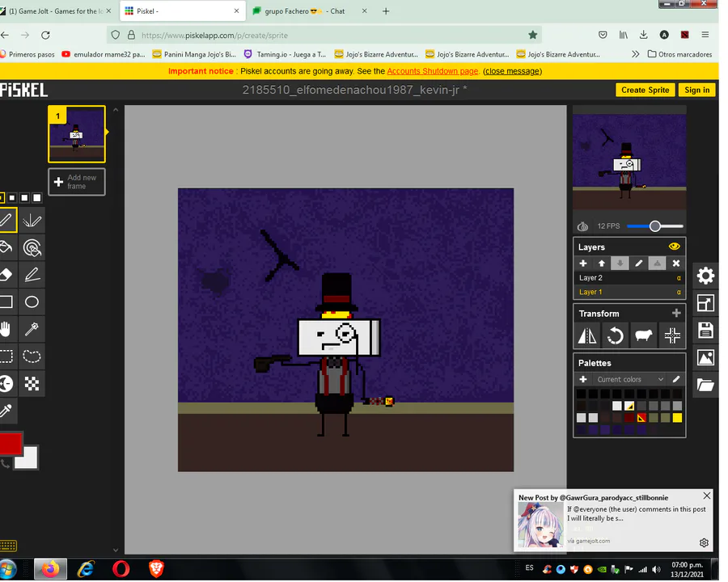Choose the largest pen size option
Viewport: 728px width, 582px height.
[36, 198]
